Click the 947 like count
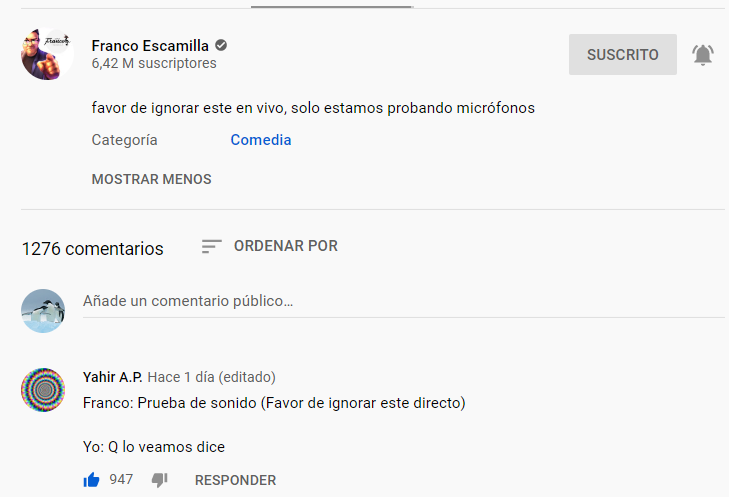Image resolution: width=729 pixels, height=497 pixels. [121, 479]
